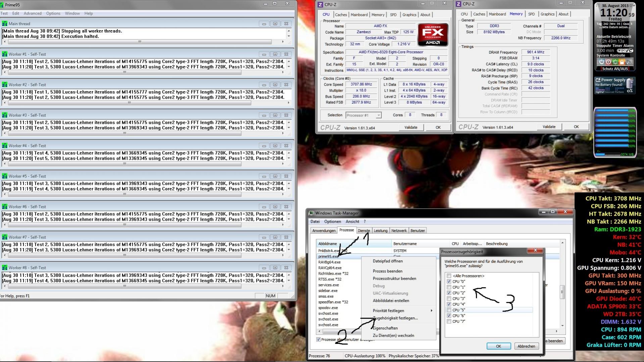Screen dimensions: 644x362
Task: Click the plus icon of the Stoppuhr timer
Action: pos(619,51)
